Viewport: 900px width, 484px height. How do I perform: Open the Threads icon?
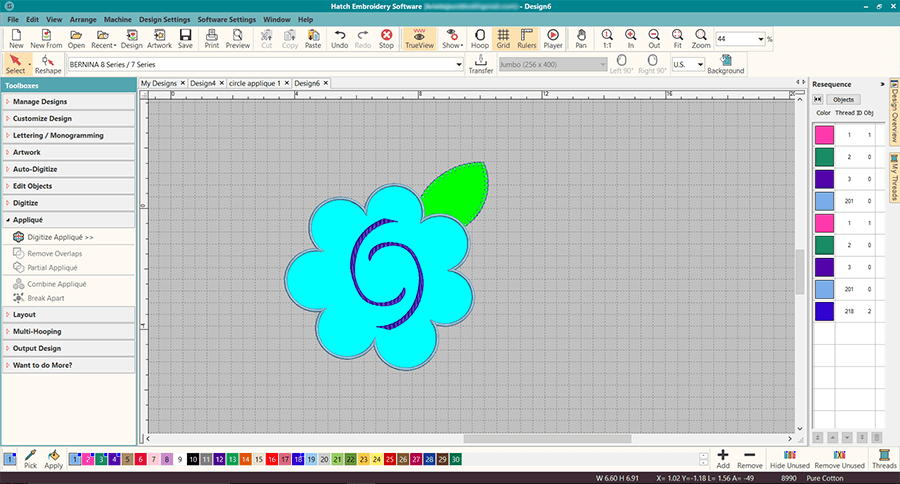(x=883, y=459)
